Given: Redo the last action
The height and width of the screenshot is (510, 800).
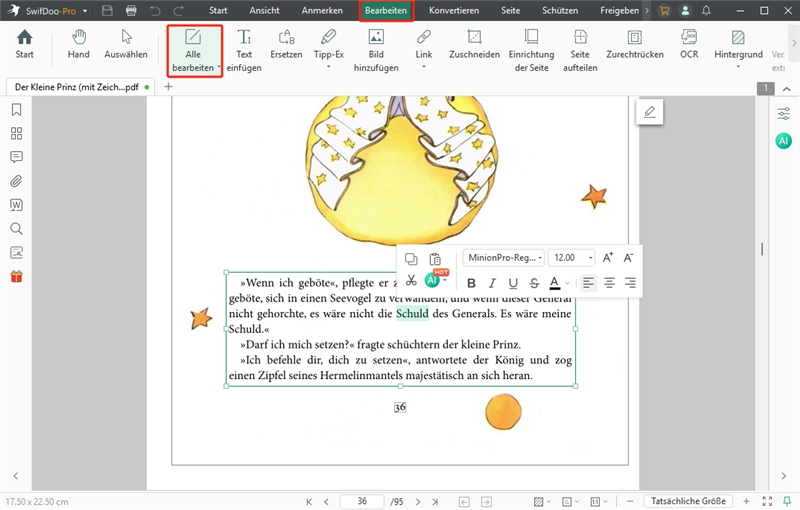Looking at the screenshot, I should [179, 10].
